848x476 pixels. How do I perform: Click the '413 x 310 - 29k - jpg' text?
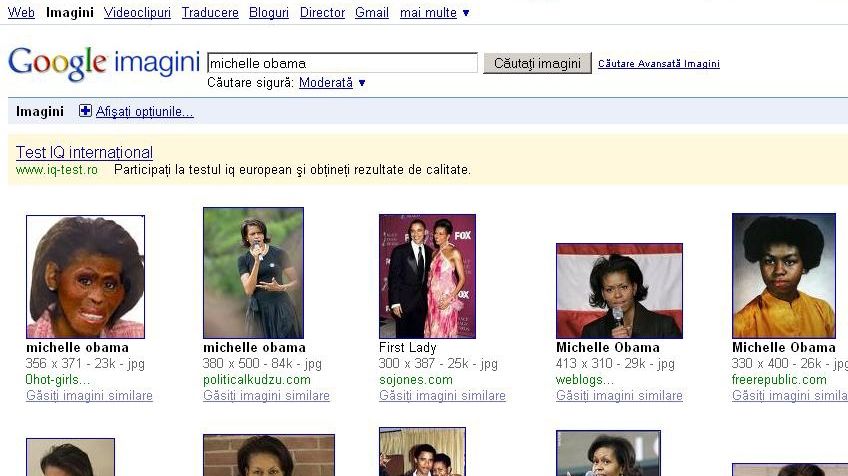615,363
